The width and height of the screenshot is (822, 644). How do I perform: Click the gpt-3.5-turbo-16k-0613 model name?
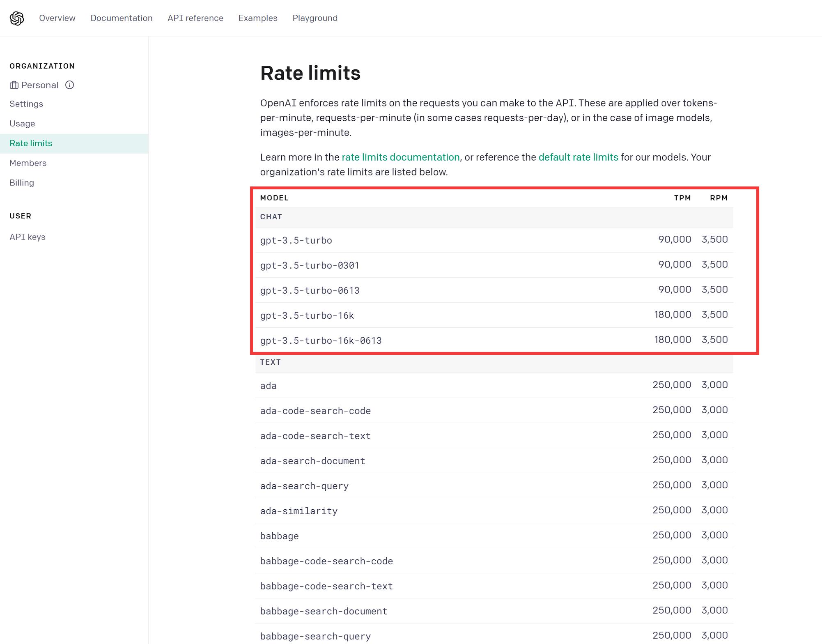point(321,340)
